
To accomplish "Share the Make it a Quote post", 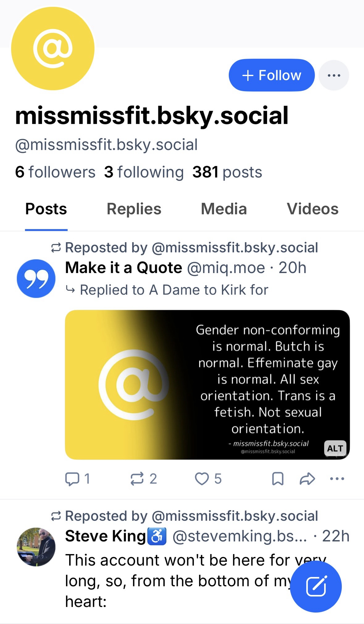I will 307,479.
